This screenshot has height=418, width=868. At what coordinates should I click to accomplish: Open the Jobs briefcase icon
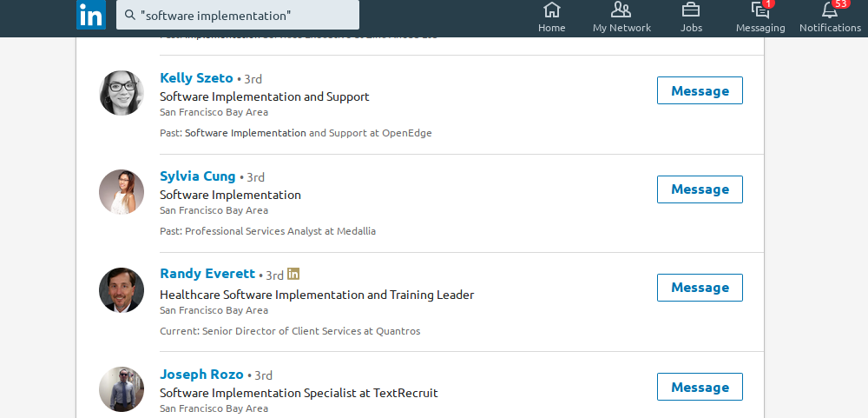coord(691,10)
